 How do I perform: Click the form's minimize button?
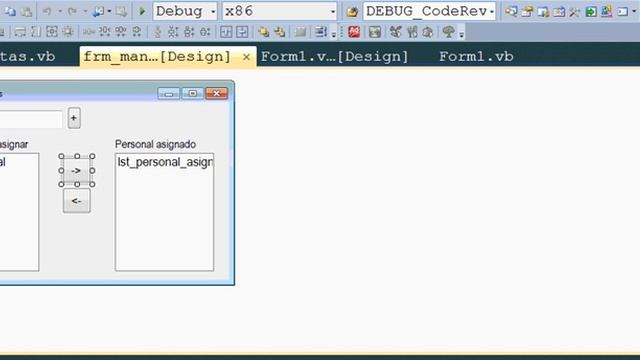169,93
